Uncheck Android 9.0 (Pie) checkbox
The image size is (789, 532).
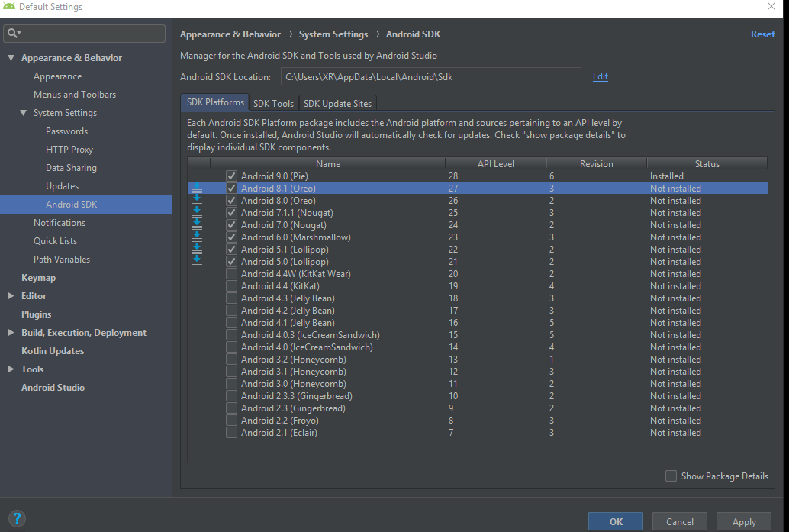tap(231, 176)
